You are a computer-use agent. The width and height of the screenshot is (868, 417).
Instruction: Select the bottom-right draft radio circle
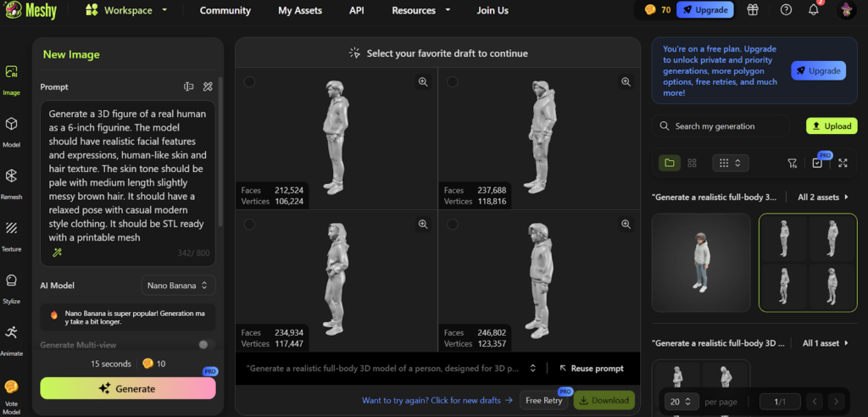pos(453,225)
